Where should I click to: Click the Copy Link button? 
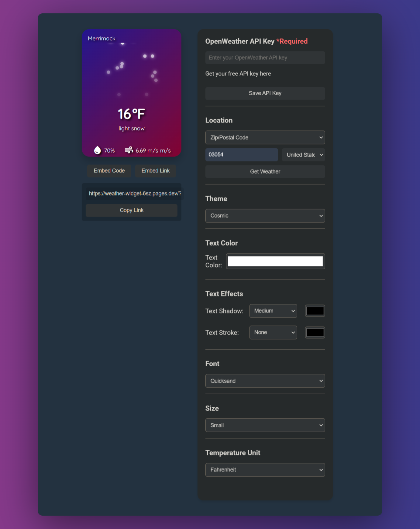pyautogui.click(x=132, y=210)
